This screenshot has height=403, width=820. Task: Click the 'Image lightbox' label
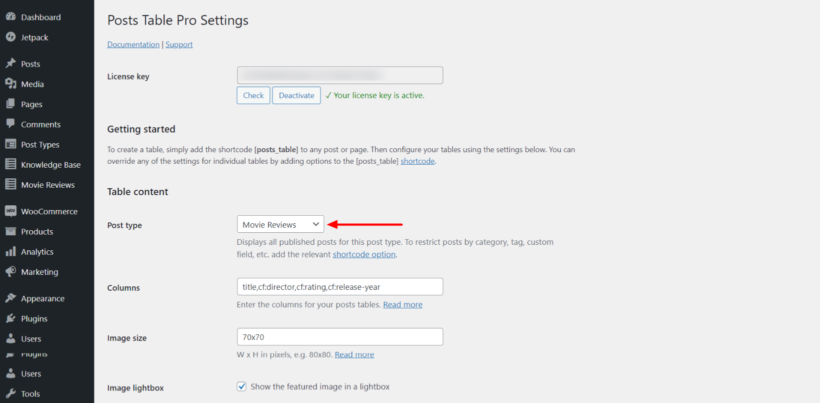coord(135,388)
